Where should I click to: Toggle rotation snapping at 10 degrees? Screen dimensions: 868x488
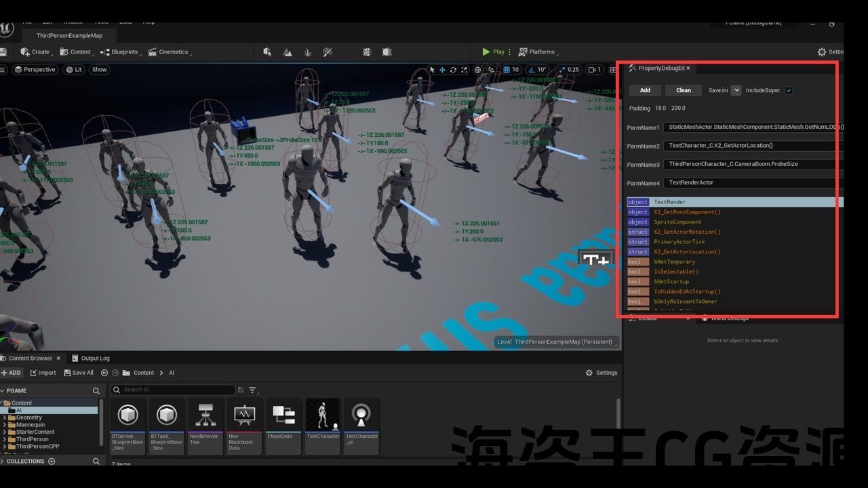537,70
